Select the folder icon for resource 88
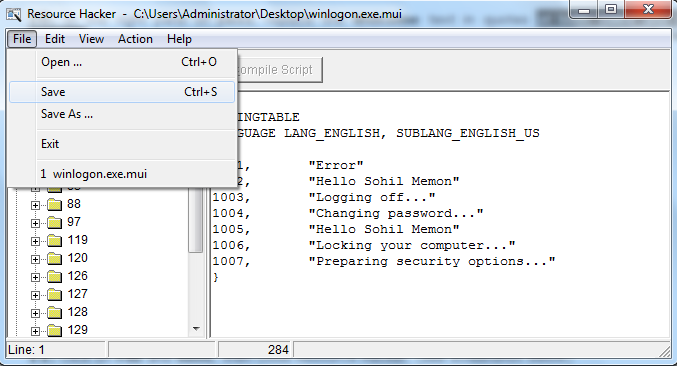 coord(54,204)
